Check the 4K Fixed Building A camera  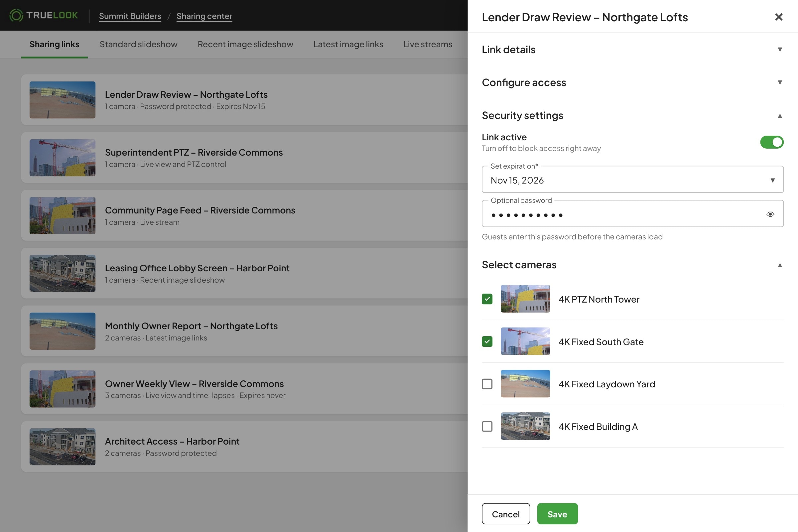pyautogui.click(x=487, y=426)
